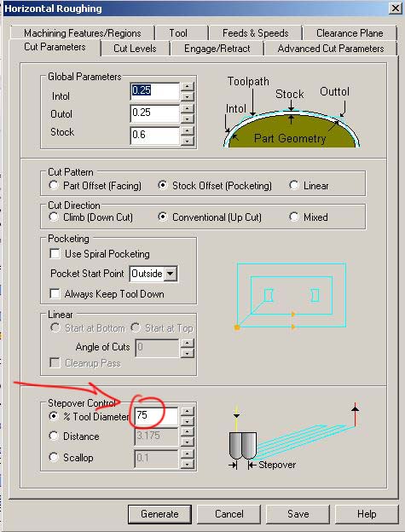Increase % Tool Diameter with up arrow

point(188,412)
